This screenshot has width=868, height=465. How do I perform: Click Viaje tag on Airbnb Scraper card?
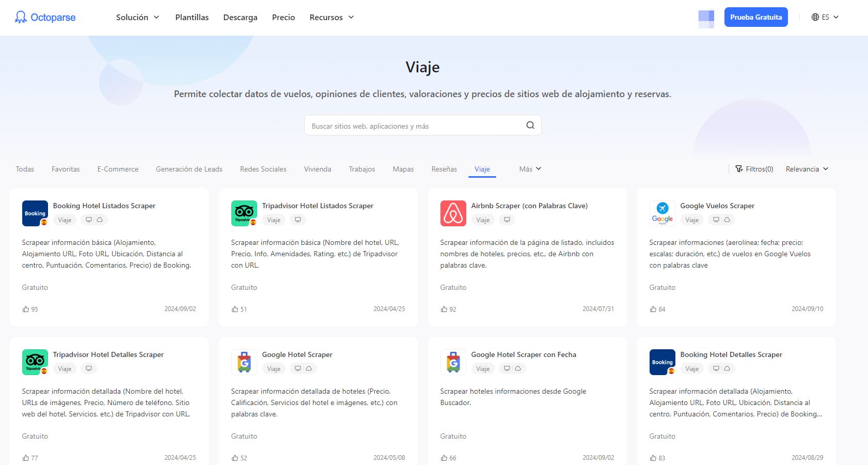483,220
